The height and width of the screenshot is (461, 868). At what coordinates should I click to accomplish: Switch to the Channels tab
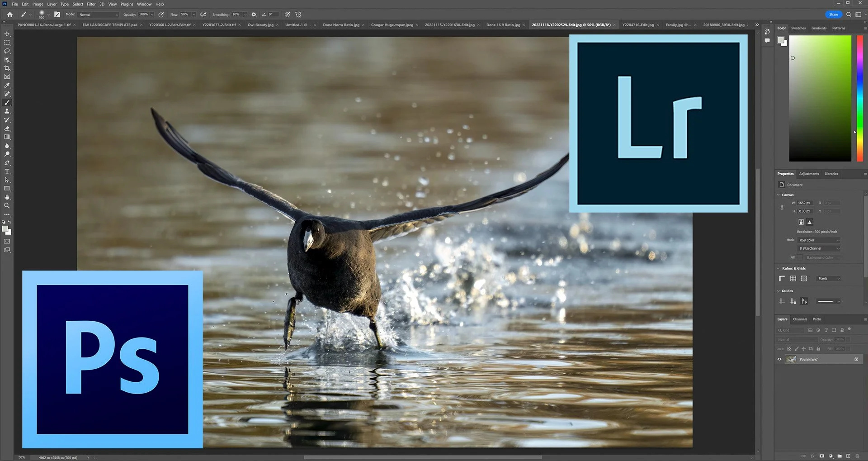[800, 319]
